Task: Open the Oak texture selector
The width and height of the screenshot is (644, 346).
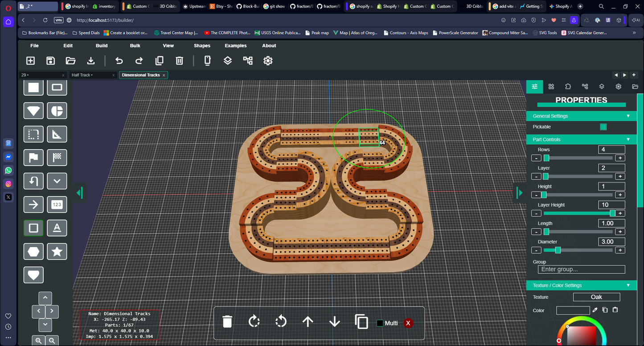Action: coord(596,297)
